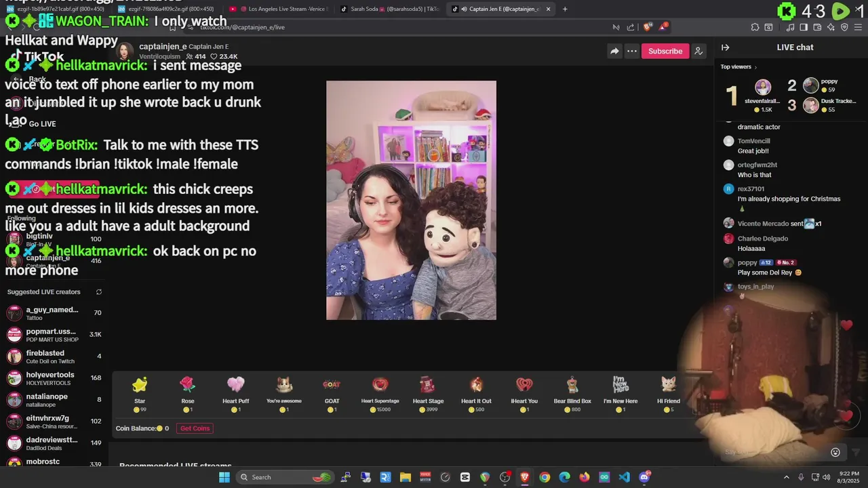The width and height of the screenshot is (868, 488).
Task: Open a_guy_named... suggested creator
Action: (x=54, y=313)
